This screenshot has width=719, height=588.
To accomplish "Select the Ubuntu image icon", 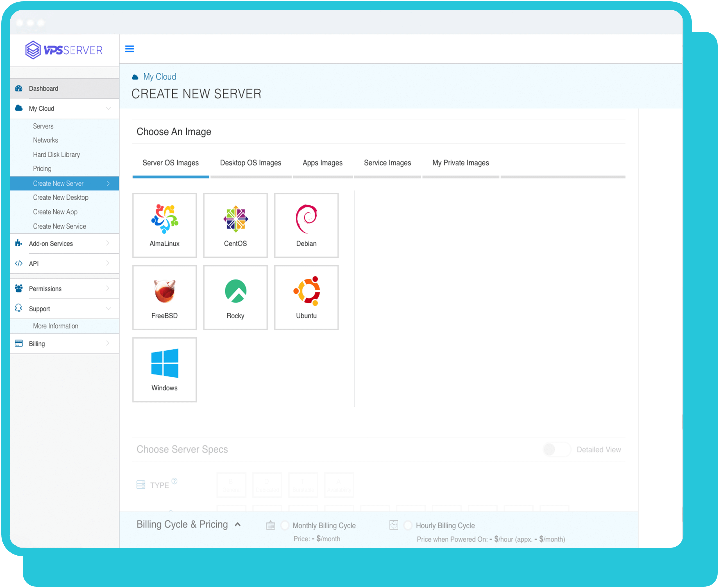I will (x=306, y=291).
